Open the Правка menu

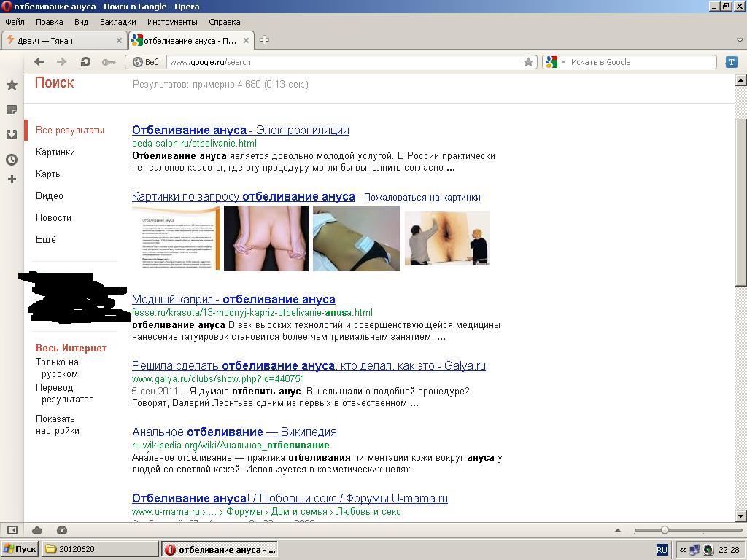pos(49,22)
